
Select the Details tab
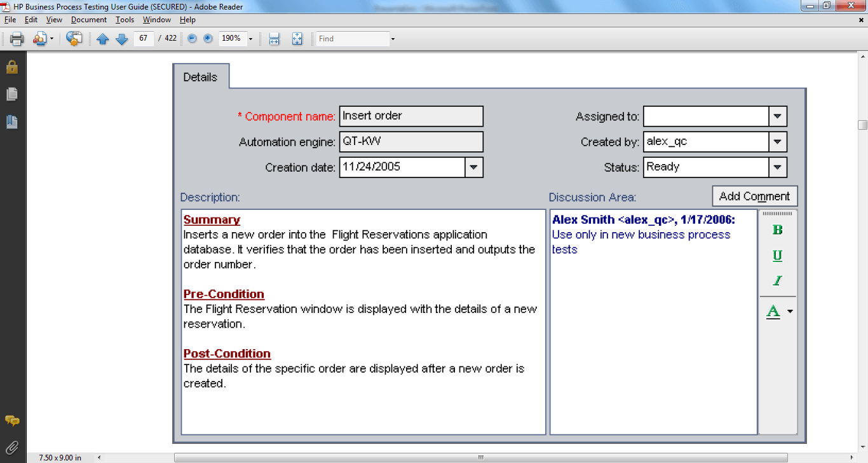coord(200,77)
